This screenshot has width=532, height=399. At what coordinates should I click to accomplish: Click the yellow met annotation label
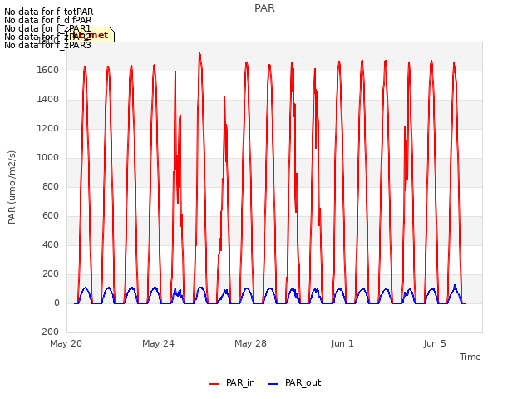91,35
